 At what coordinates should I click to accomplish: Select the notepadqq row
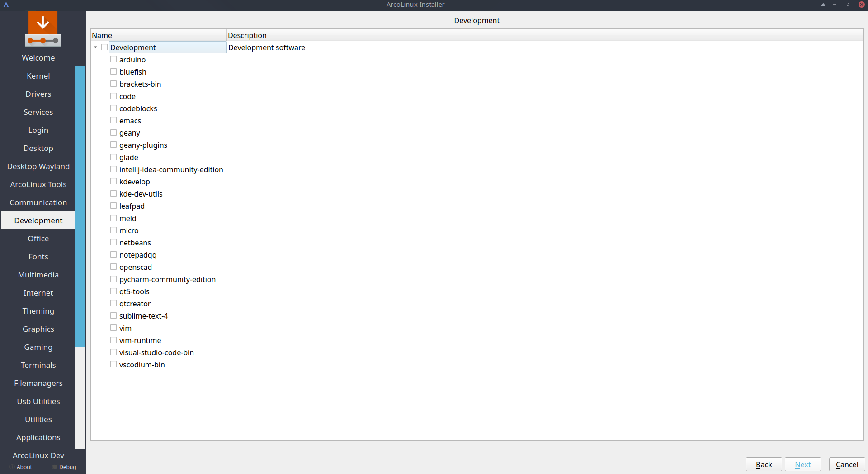(x=138, y=255)
